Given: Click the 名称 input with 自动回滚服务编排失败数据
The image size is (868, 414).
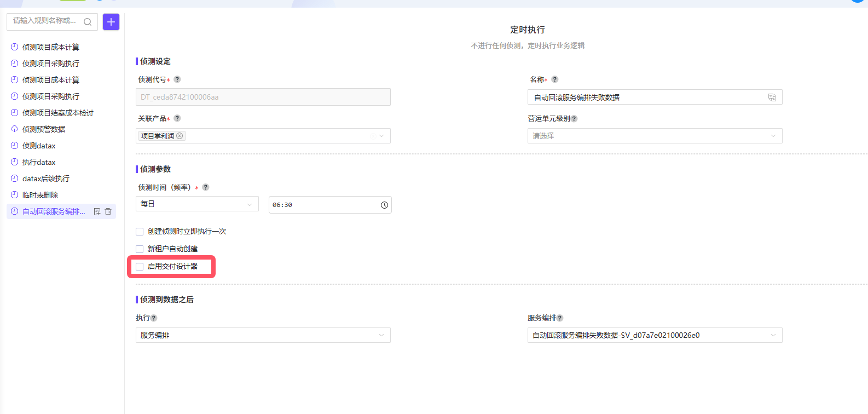Looking at the screenshot, I should coord(655,97).
